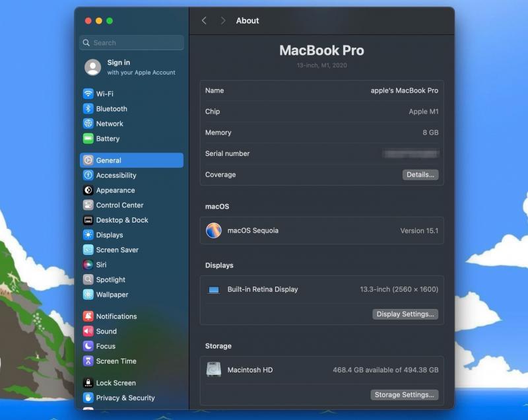This screenshot has height=420, width=528.
Task: Click the "Apple M1" chip value
Action: tap(424, 112)
